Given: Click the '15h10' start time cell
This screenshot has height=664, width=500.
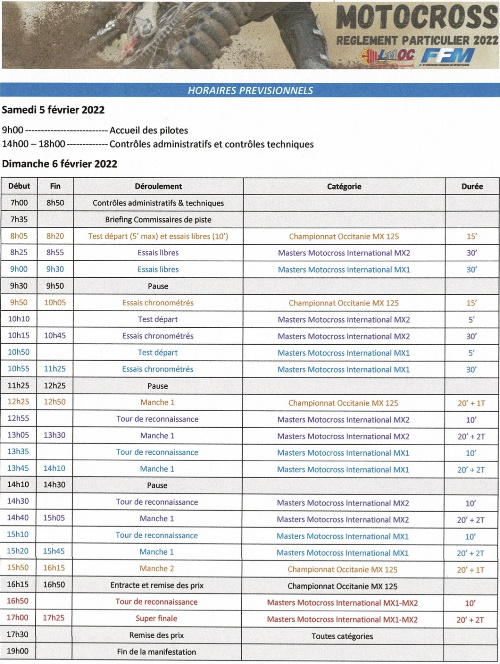Looking at the screenshot, I should (x=18, y=534).
